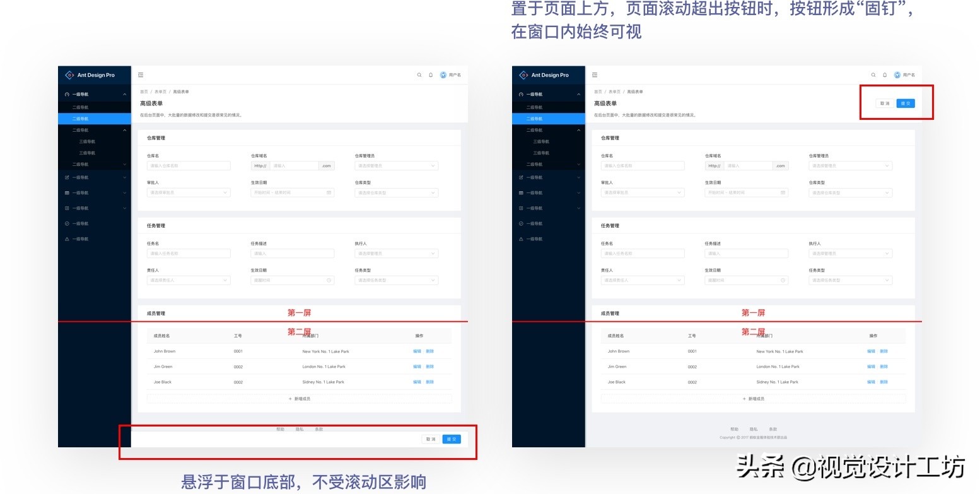Open the clock icon in right mockup 提醒时间 field
This screenshot has height=494, width=980.
[783, 280]
